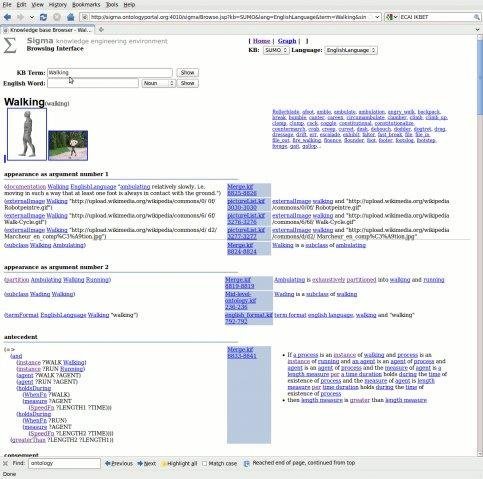
Task: Click the Sigma logo icon
Action: 10,45
